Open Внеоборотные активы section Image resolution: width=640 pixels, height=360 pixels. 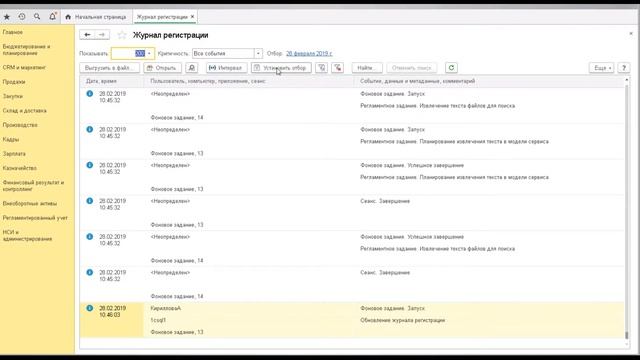tap(30, 203)
